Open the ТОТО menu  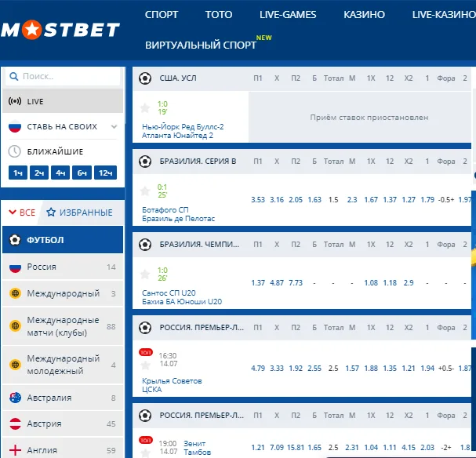(219, 15)
